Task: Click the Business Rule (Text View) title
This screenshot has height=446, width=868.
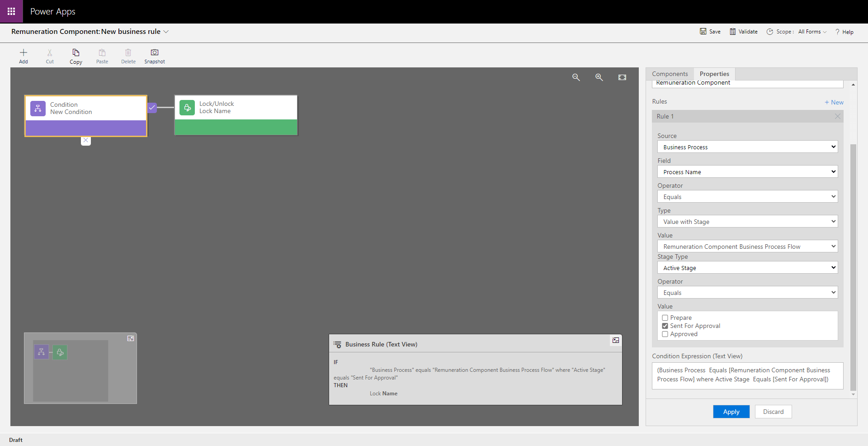Action: [381, 344]
